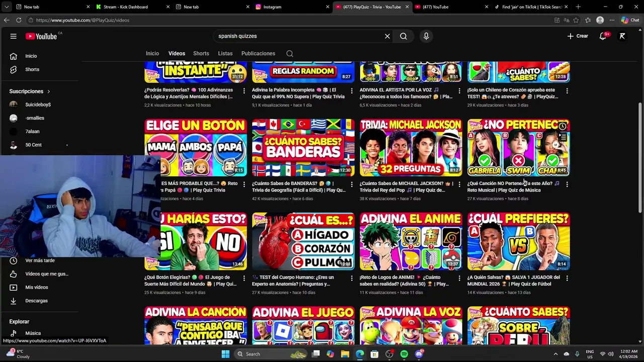
Task: Select the channel Vídeos tab
Action: pos(177,53)
